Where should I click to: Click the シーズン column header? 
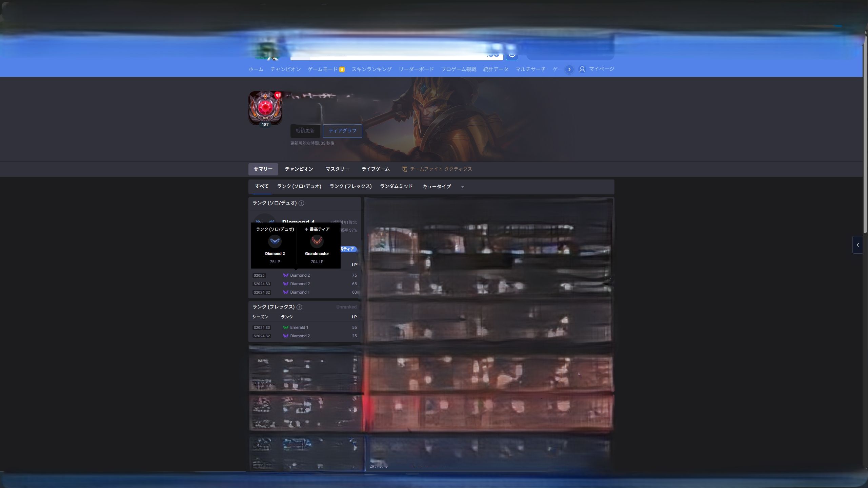(x=260, y=317)
